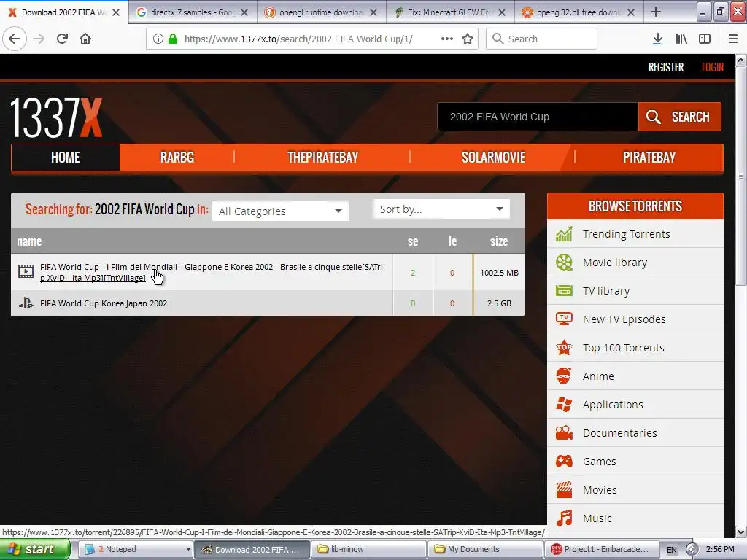The image size is (747, 560).
Task: Open THEPIRATEBAY navigation item
Action: tap(322, 157)
